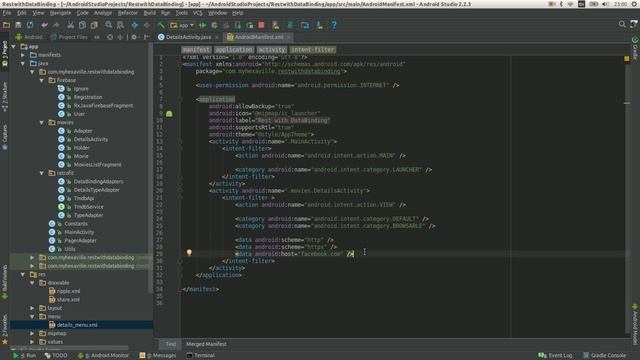
Task: Collapse the retrofit package
Action: 42,173
